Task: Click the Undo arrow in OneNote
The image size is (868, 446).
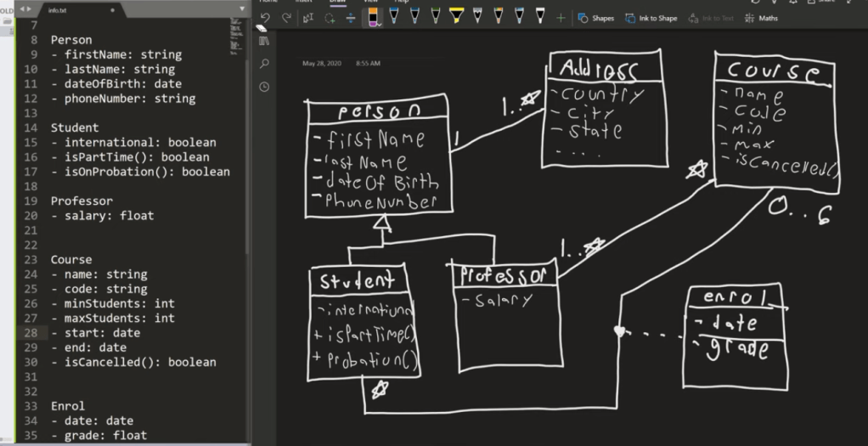Action: click(x=265, y=18)
